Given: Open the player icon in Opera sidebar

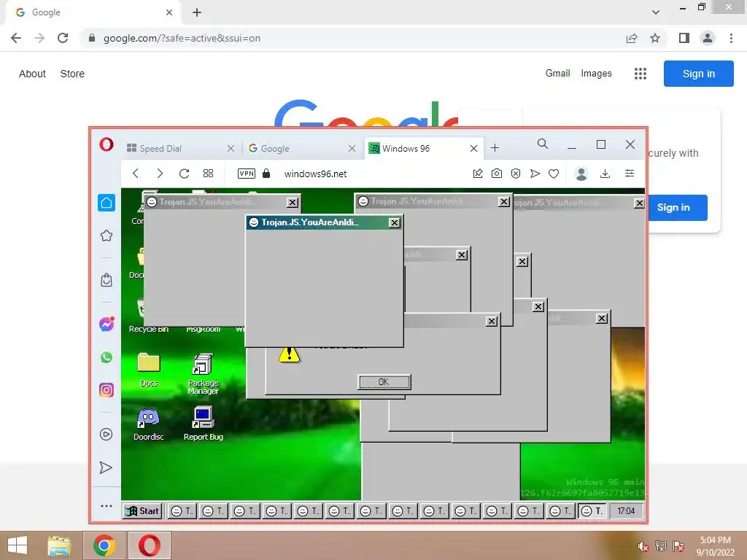Looking at the screenshot, I should click(x=107, y=435).
